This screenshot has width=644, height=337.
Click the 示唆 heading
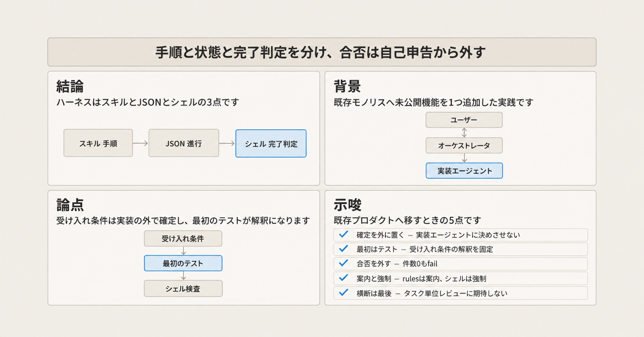[347, 205]
